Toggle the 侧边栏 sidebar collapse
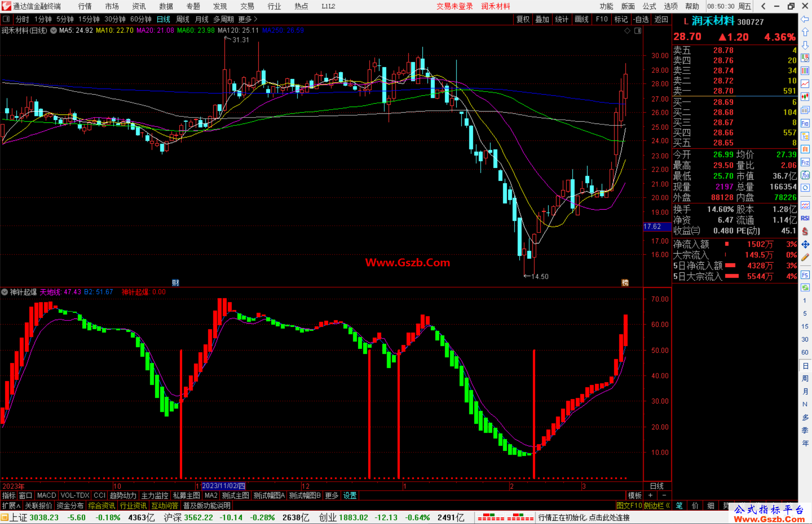The height and width of the screenshot is (524, 812). click(656, 506)
